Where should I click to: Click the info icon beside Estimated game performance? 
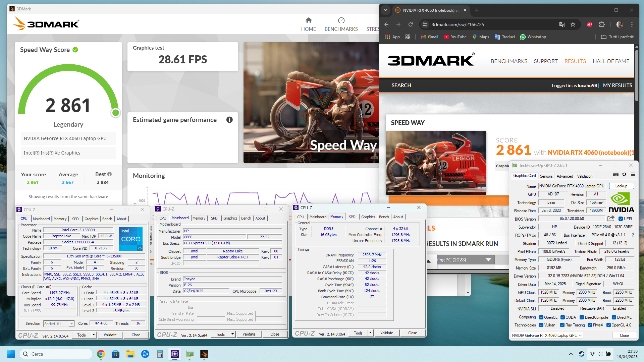pyautogui.click(x=229, y=120)
